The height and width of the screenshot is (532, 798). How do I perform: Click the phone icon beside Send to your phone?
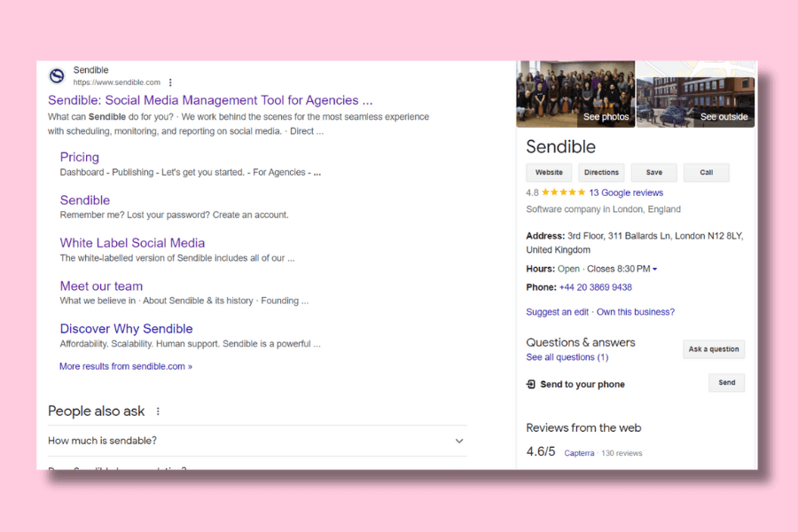[x=531, y=384]
